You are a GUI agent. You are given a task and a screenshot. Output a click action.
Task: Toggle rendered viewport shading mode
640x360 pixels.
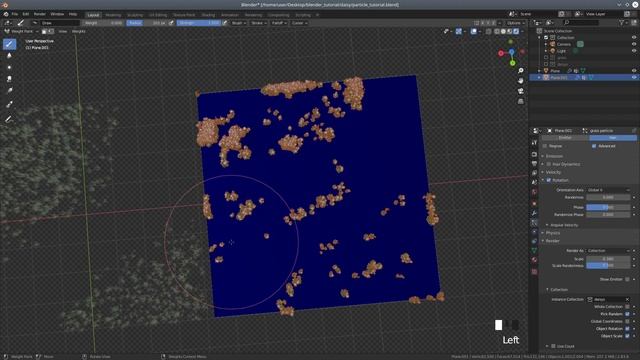click(x=516, y=31)
